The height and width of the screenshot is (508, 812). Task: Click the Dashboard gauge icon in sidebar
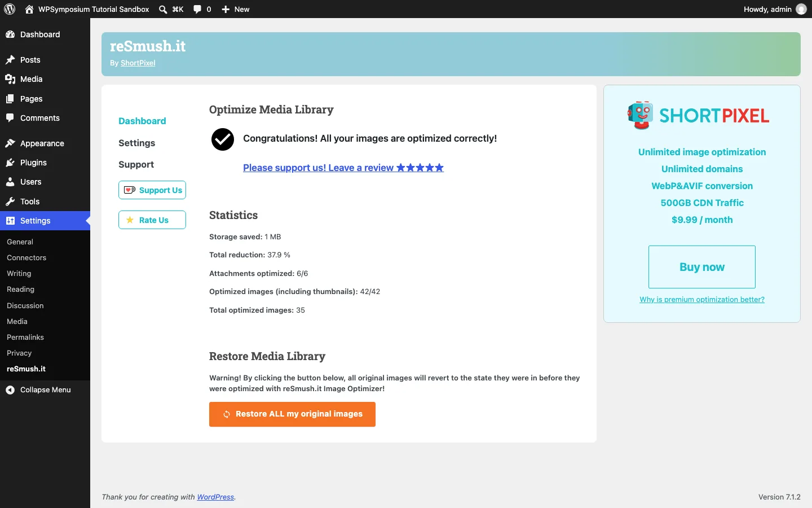10,34
